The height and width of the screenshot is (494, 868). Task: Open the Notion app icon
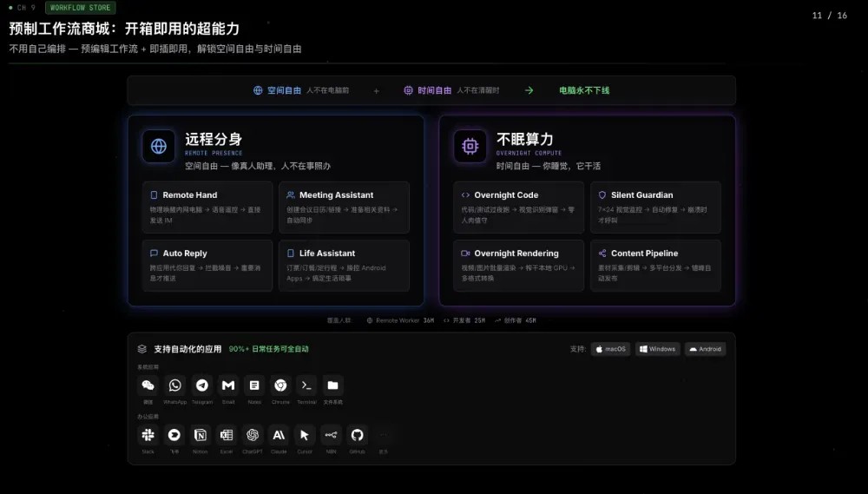tap(201, 435)
